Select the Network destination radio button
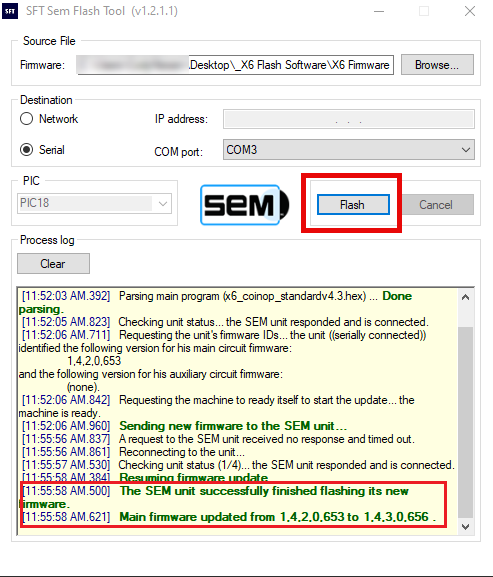The height and width of the screenshot is (577, 493). (x=26, y=119)
